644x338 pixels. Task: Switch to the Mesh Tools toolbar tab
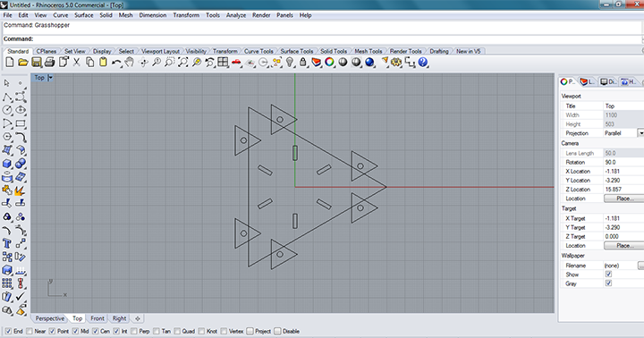click(x=369, y=51)
